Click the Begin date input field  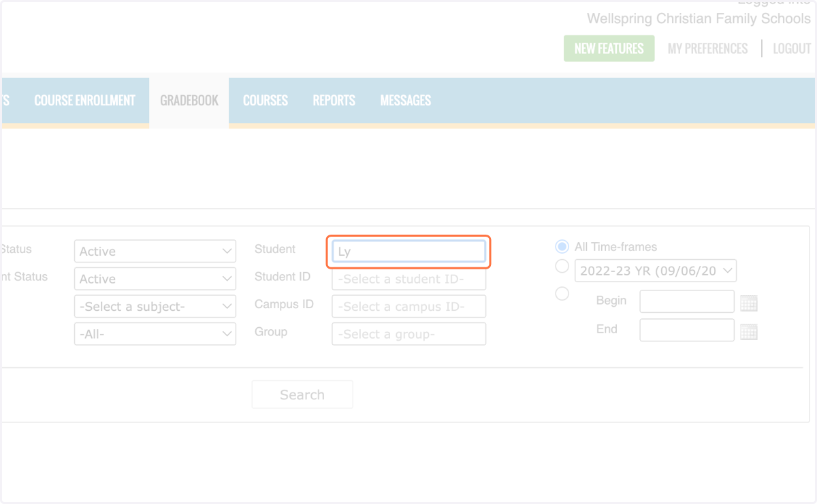coord(687,302)
